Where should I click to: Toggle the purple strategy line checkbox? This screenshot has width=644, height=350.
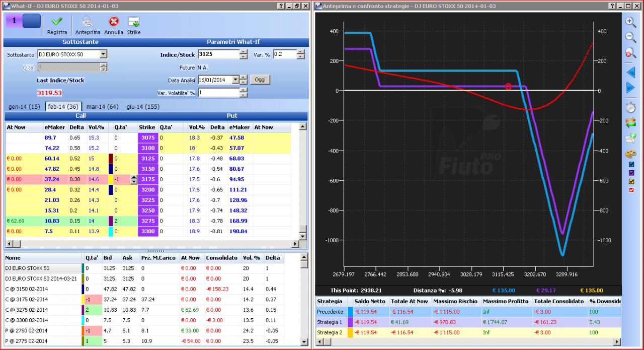pyautogui.click(x=632, y=173)
